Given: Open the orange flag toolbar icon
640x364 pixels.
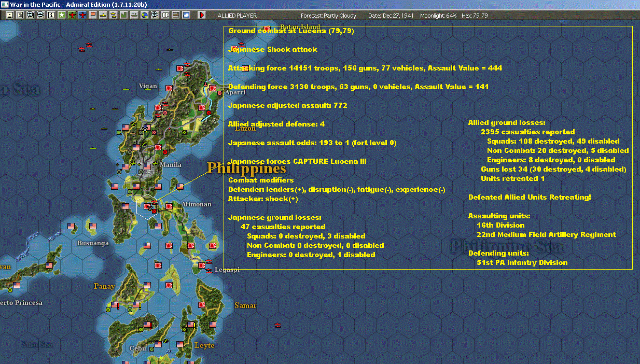Looking at the screenshot, I should 93,15.
